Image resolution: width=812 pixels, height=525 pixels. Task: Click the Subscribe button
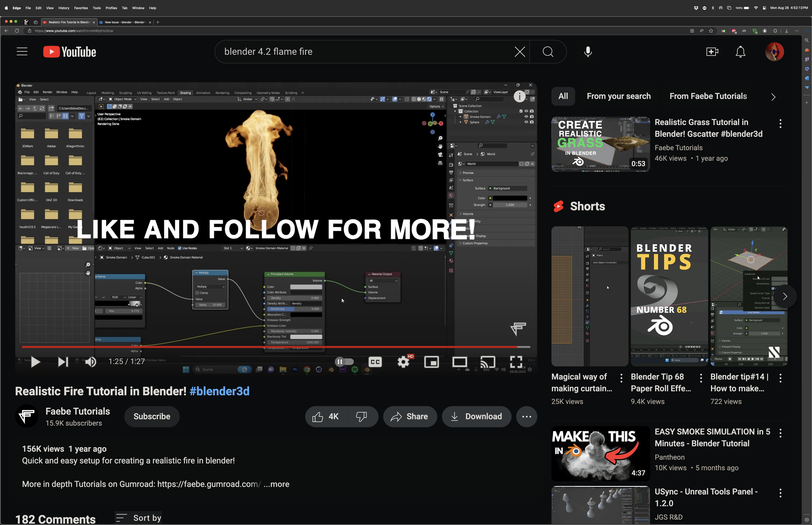point(152,417)
